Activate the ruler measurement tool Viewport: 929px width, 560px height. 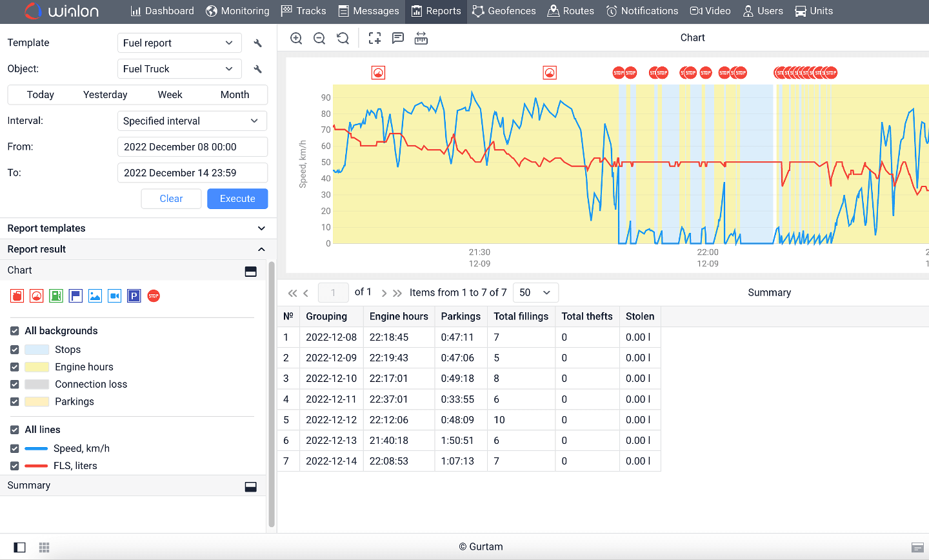[x=421, y=38]
